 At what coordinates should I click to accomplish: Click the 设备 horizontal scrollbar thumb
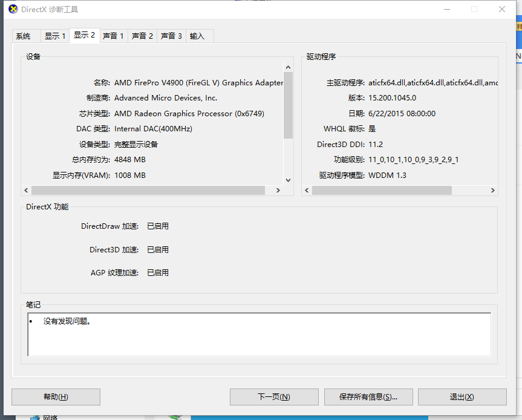coord(148,190)
